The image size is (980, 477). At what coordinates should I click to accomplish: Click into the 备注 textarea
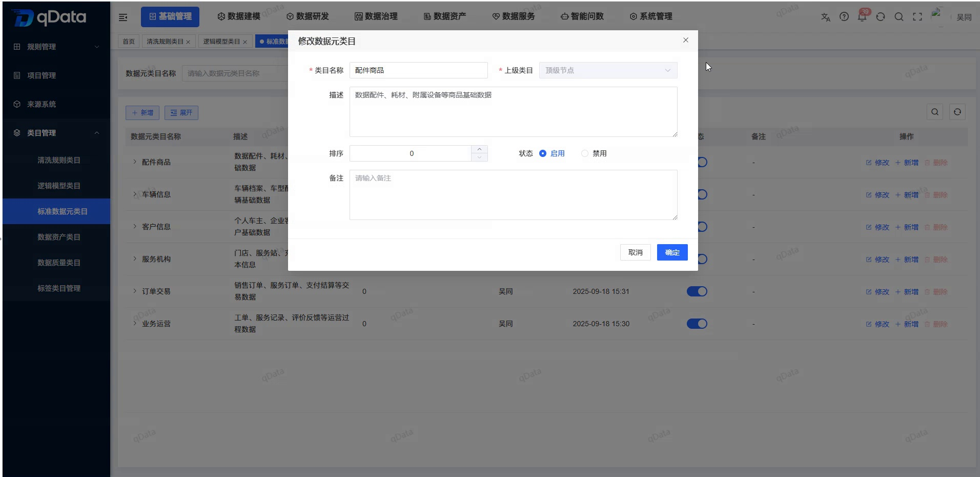pyautogui.click(x=514, y=195)
